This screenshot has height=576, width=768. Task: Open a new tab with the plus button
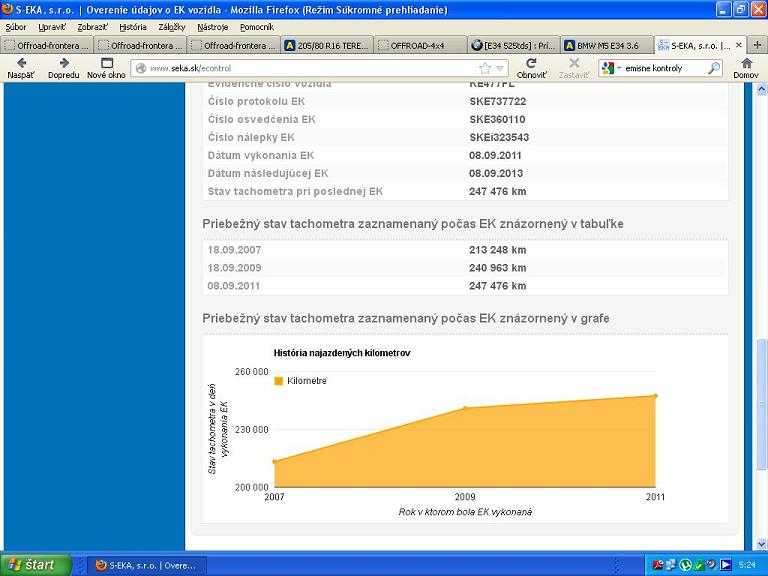tap(757, 46)
